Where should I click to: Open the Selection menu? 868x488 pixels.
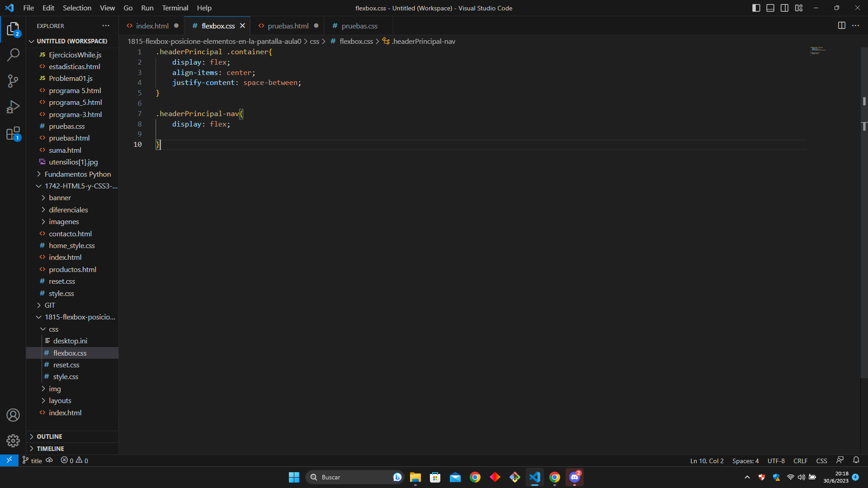point(77,8)
